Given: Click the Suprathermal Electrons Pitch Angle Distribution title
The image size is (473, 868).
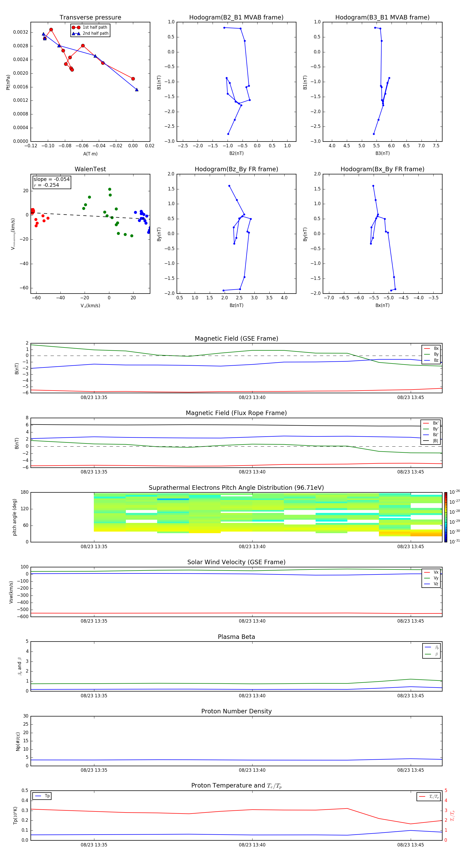Looking at the screenshot, I should coord(236,488).
